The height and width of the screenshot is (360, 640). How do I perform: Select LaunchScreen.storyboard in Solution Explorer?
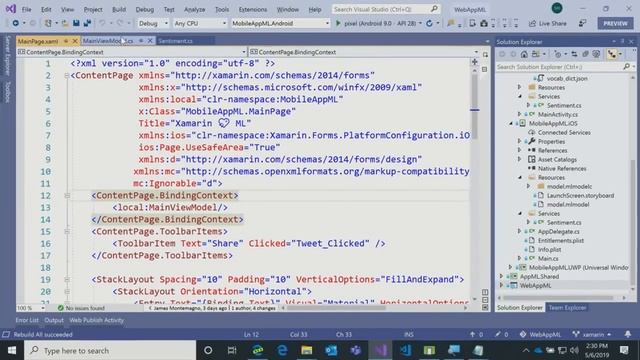580,195
